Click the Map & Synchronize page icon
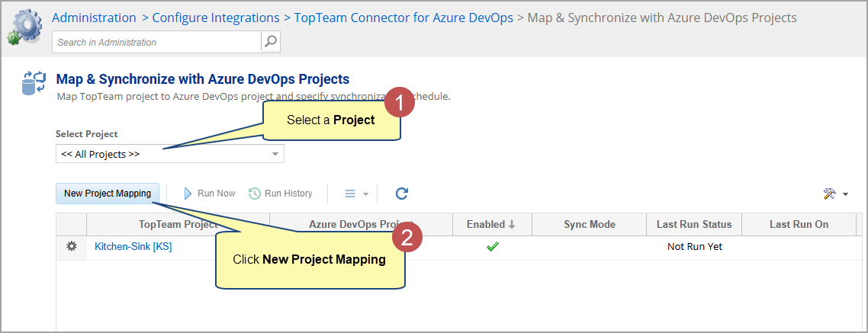868x333 pixels. [x=34, y=82]
